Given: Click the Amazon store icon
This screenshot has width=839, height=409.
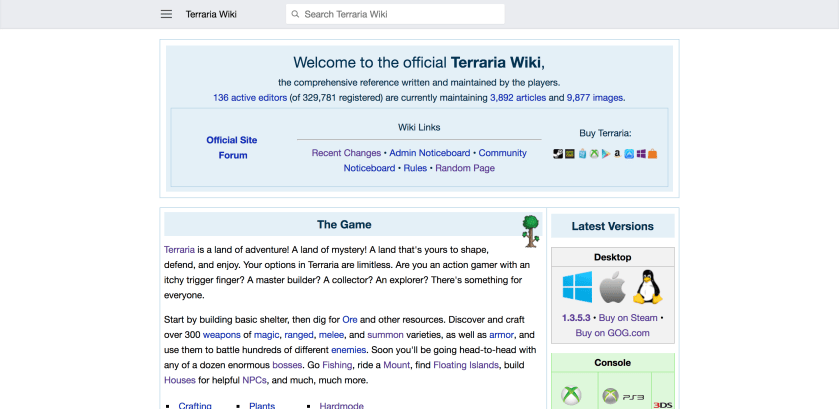Looking at the screenshot, I should pyautogui.click(x=617, y=154).
